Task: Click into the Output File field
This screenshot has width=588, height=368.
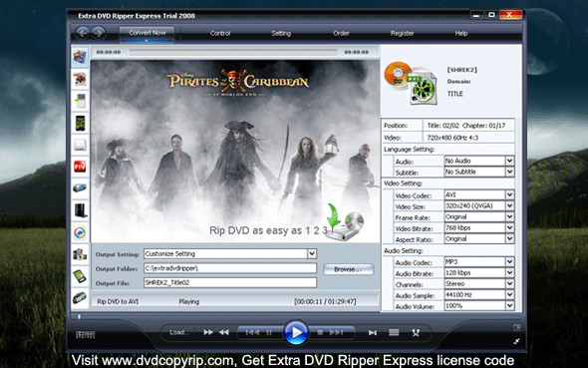Action: tap(230, 283)
